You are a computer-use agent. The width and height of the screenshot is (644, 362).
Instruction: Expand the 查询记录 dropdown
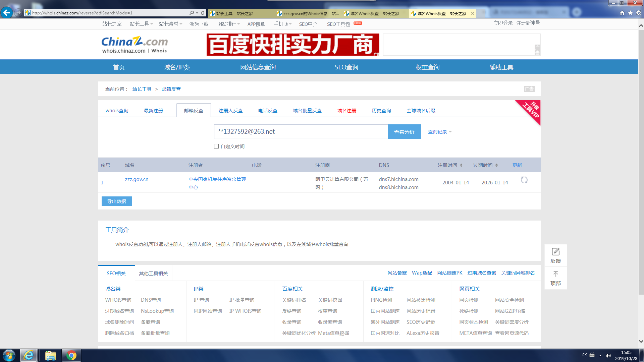click(x=439, y=132)
